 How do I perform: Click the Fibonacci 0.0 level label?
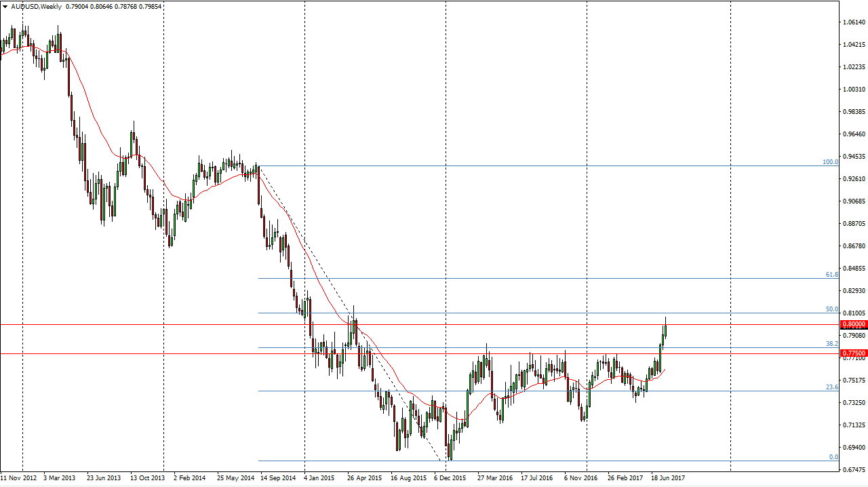coord(833,457)
